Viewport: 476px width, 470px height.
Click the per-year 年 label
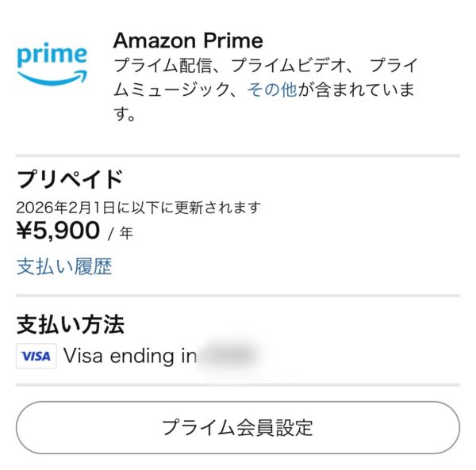coord(127,233)
